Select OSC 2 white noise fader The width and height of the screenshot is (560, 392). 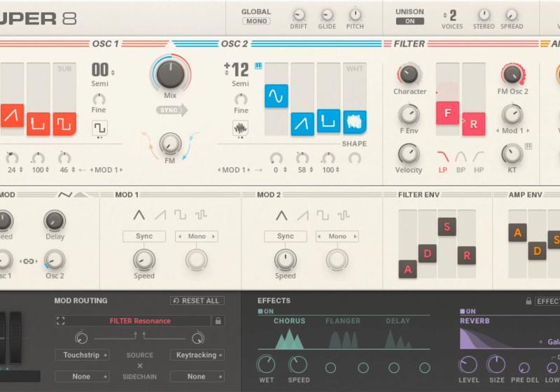355,122
